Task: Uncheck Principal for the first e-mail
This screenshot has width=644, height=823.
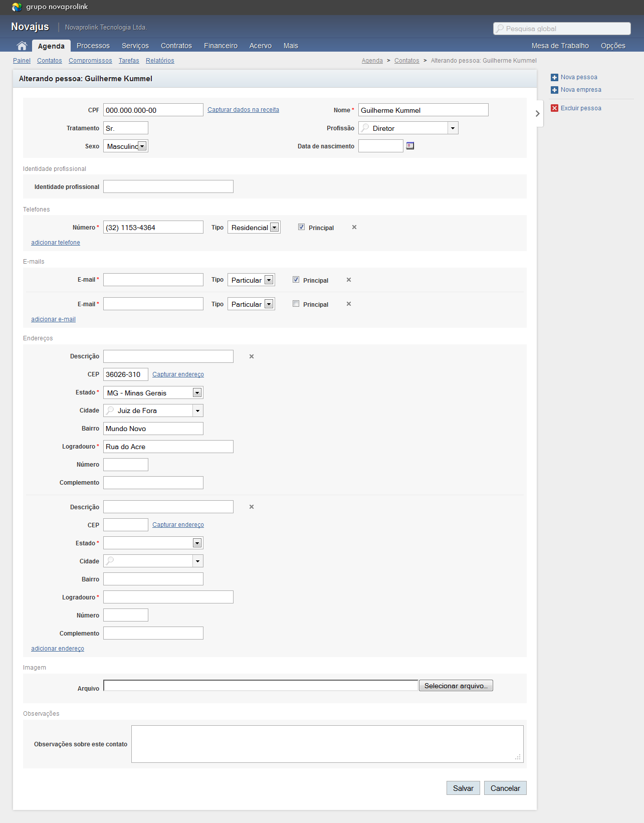Action: pos(296,279)
